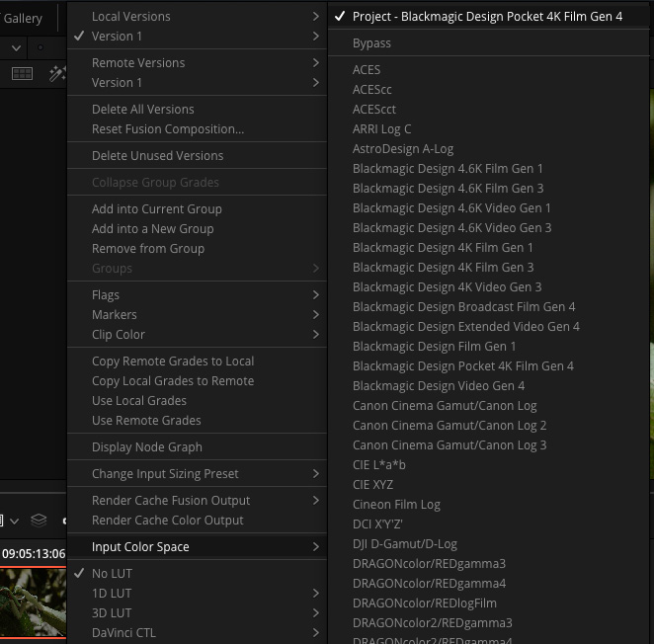Select Bypass color space
This screenshot has width=654, height=644.
pos(488,42)
